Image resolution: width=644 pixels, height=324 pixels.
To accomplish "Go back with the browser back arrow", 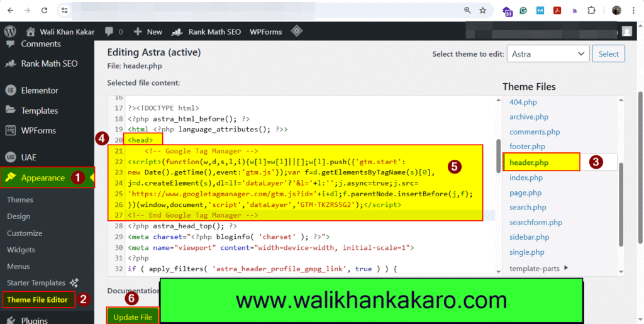I will (x=10, y=10).
